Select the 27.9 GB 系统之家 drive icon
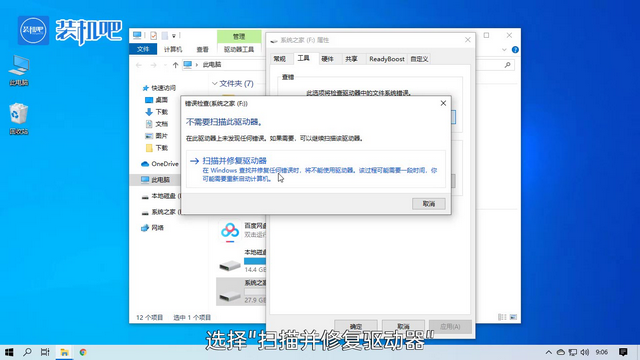Screen dimensions: 640x360 pyautogui.click(x=230, y=296)
